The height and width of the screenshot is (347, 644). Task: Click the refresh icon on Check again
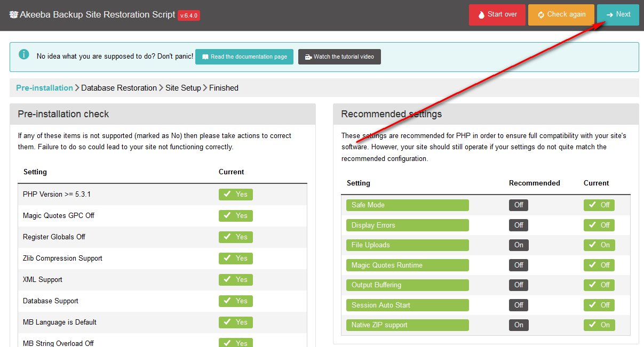point(540,15)
